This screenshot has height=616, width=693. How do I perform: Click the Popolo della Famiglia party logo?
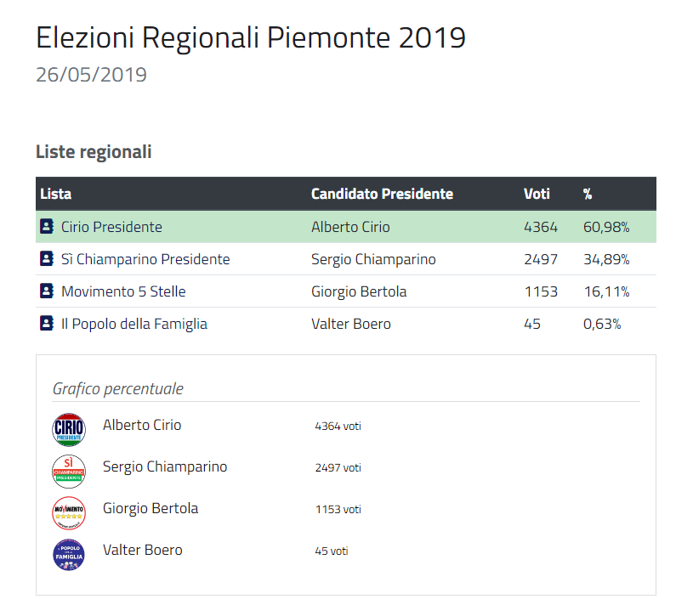coord(69,555)
